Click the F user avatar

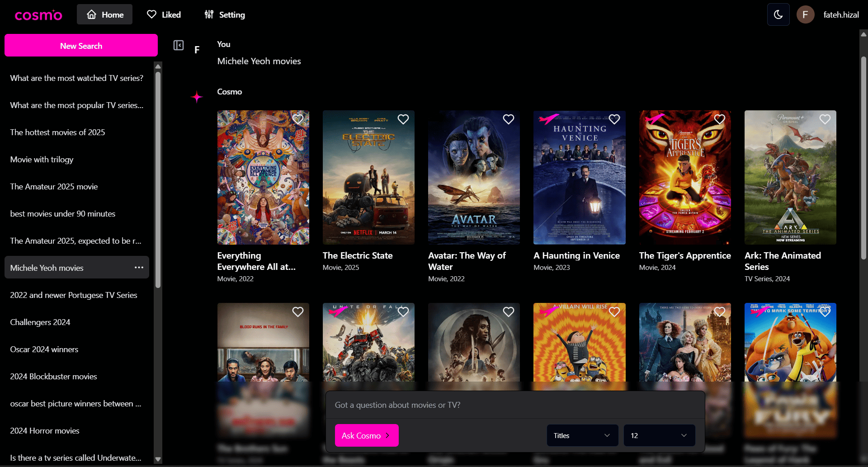(x=805, y=15)
